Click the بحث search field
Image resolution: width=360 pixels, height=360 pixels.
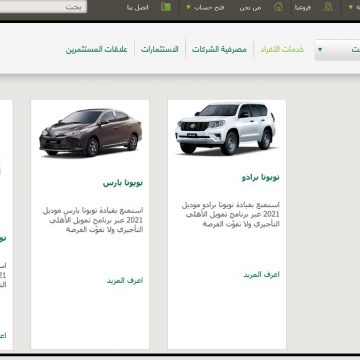pos(43,7)
